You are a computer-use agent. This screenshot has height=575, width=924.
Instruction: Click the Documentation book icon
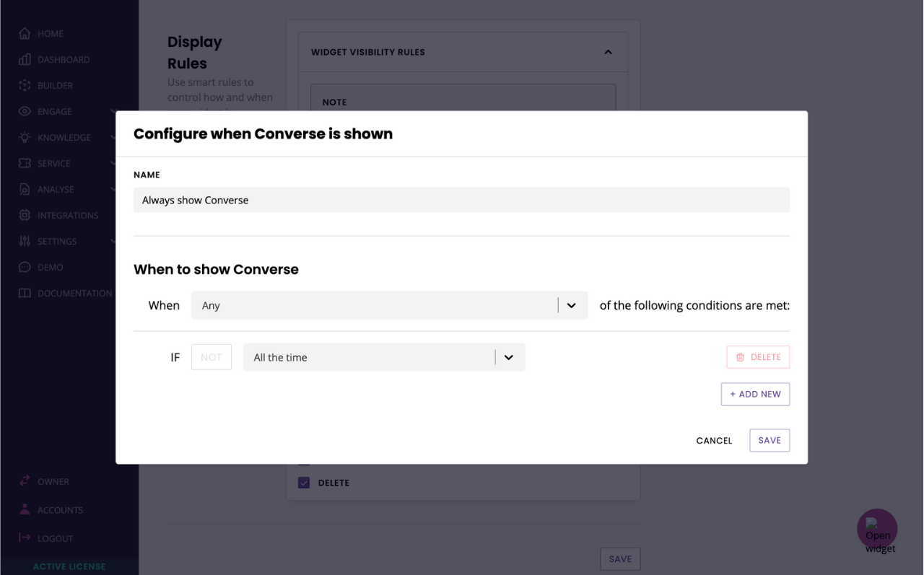25,293
